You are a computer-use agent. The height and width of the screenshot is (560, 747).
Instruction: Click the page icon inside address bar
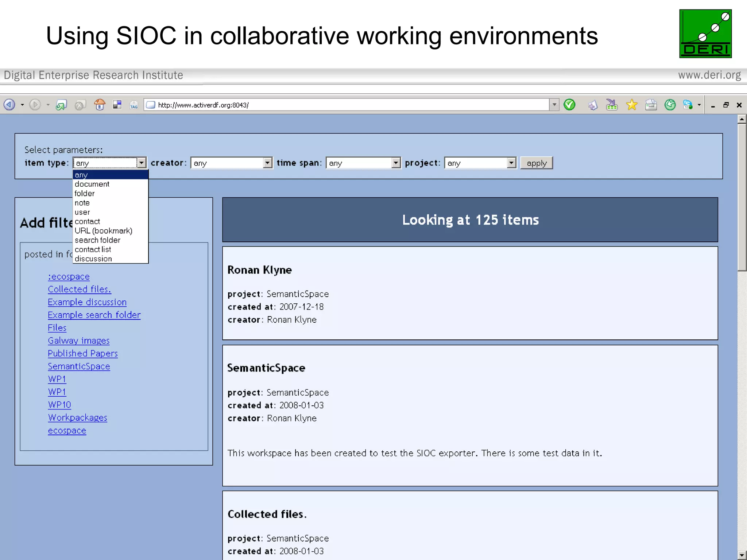coord(151,105)
